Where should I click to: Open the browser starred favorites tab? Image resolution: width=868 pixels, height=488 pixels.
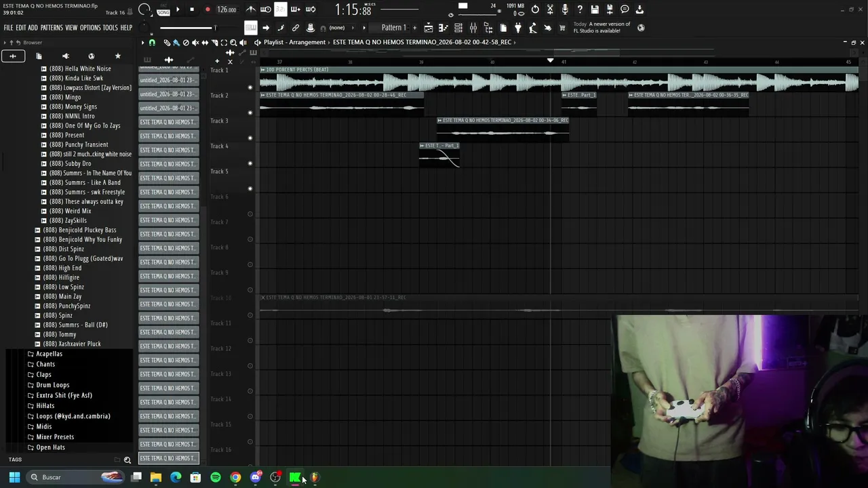tap(117, 56)
